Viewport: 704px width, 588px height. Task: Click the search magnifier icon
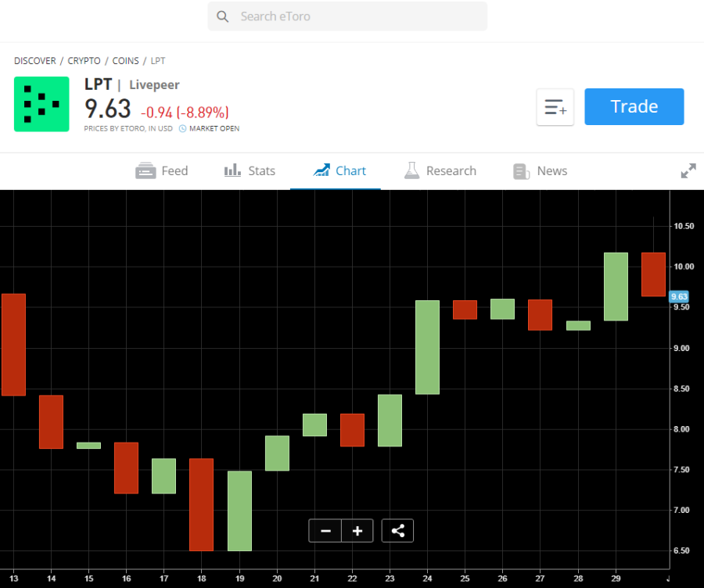[222, 16]
